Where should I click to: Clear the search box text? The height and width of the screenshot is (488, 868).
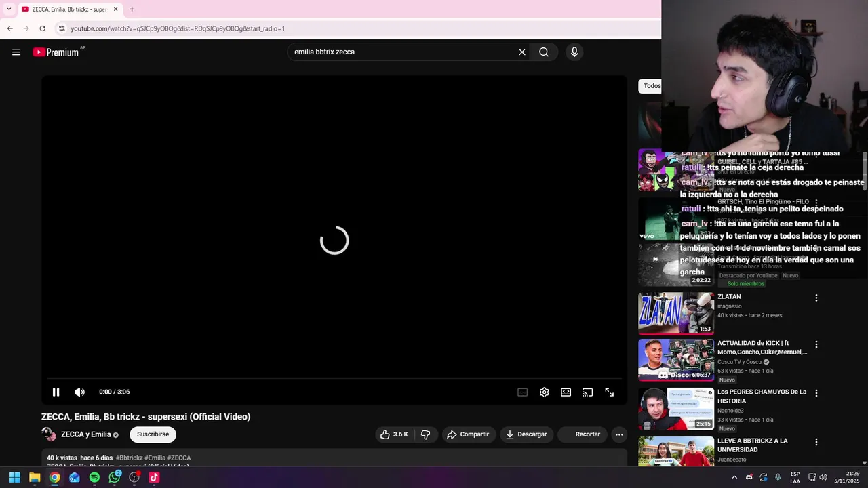click(x=522, y=52)
